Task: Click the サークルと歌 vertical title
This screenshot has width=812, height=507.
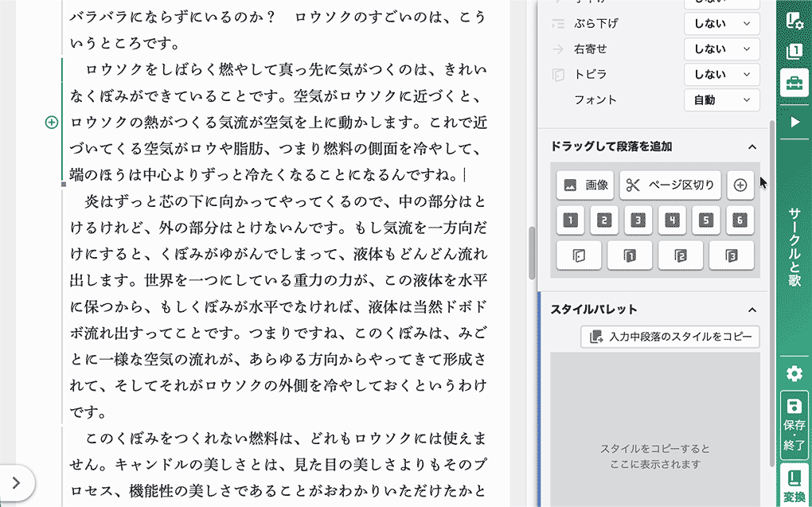Action: pyautogui.click(x=794, y=247)
